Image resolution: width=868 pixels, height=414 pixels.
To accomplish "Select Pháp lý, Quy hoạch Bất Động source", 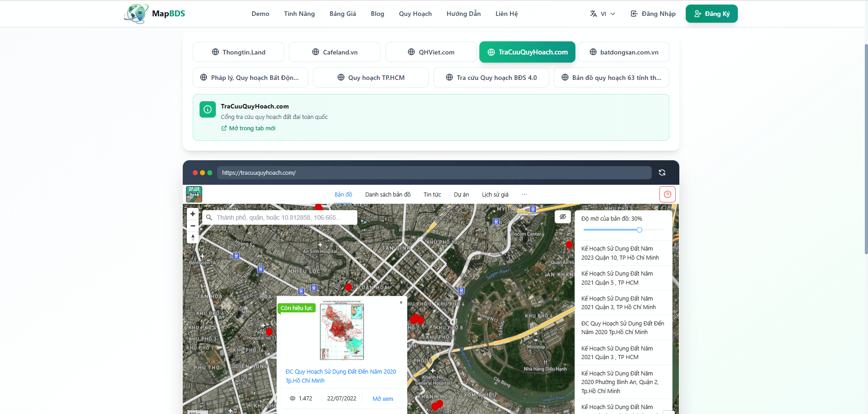I will (x=250, y=78).
